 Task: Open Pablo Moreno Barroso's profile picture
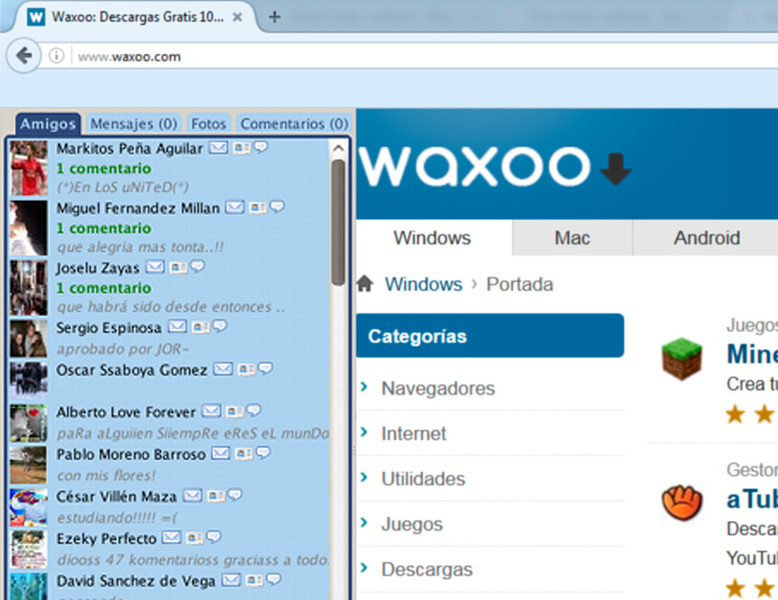click(29, 465)
